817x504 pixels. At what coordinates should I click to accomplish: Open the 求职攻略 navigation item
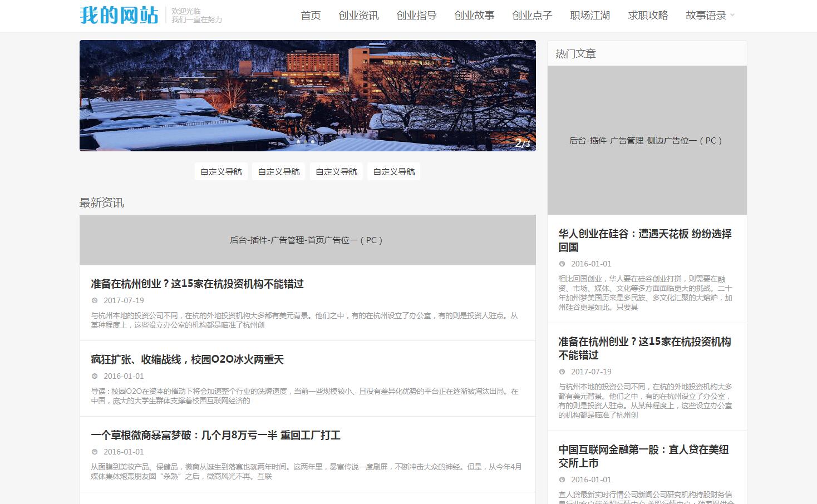(x=648, y=16)
